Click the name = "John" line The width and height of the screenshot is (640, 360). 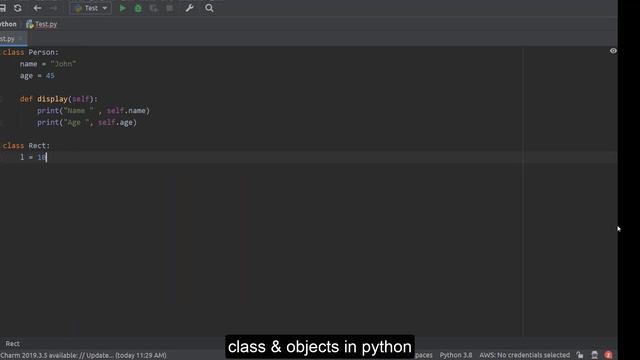pos(48,64)
